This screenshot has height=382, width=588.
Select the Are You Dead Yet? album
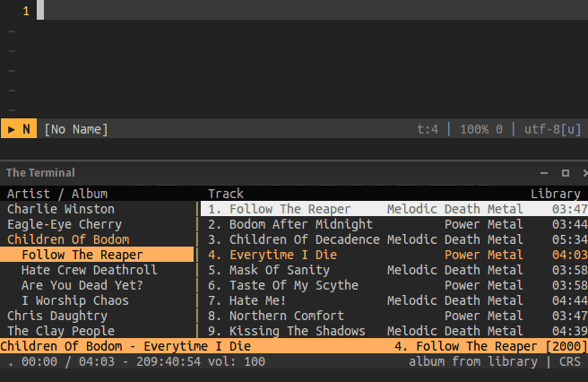click(82, 285)
